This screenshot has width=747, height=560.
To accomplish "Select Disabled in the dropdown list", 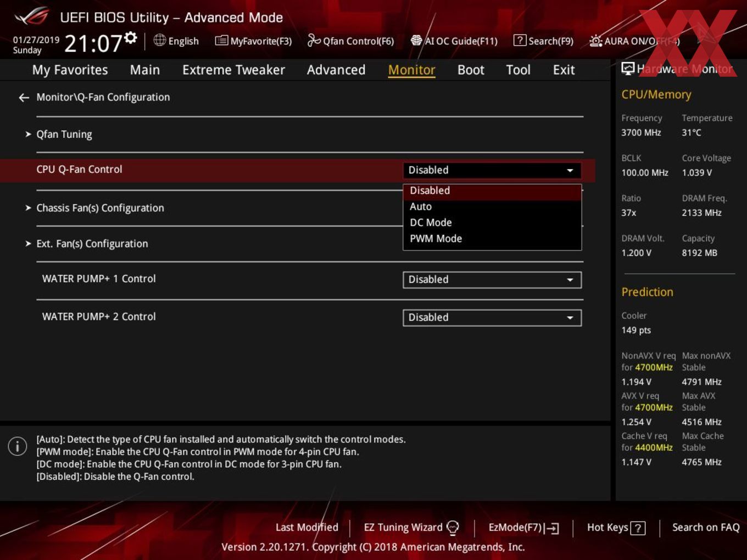I will [492, 191].
